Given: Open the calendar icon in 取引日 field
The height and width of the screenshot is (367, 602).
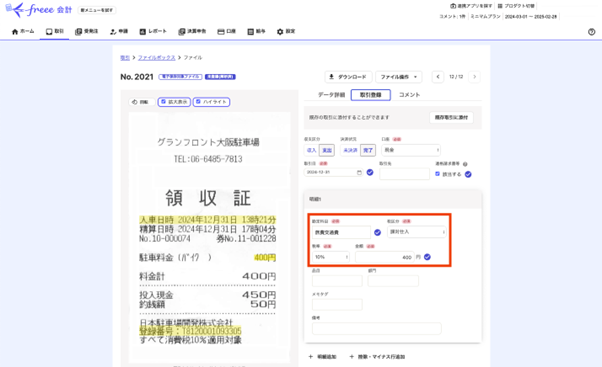Looking at the screenshot, I should point(359,172).
